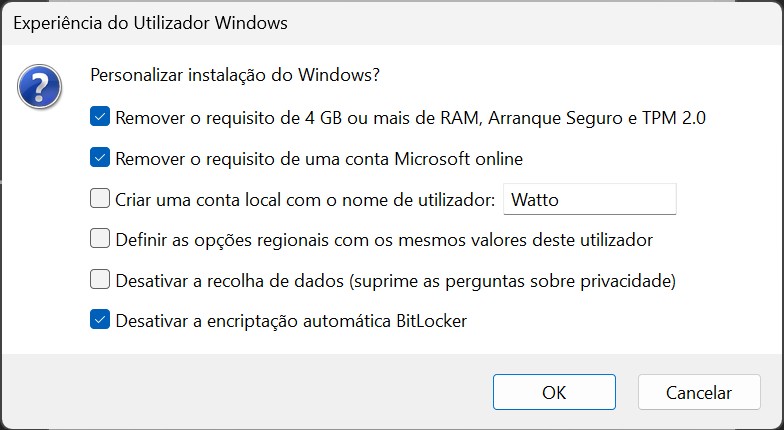This screenshot has height=430, width=784.
Task: Confirm the dialog with the OK button
Action: 554,393
